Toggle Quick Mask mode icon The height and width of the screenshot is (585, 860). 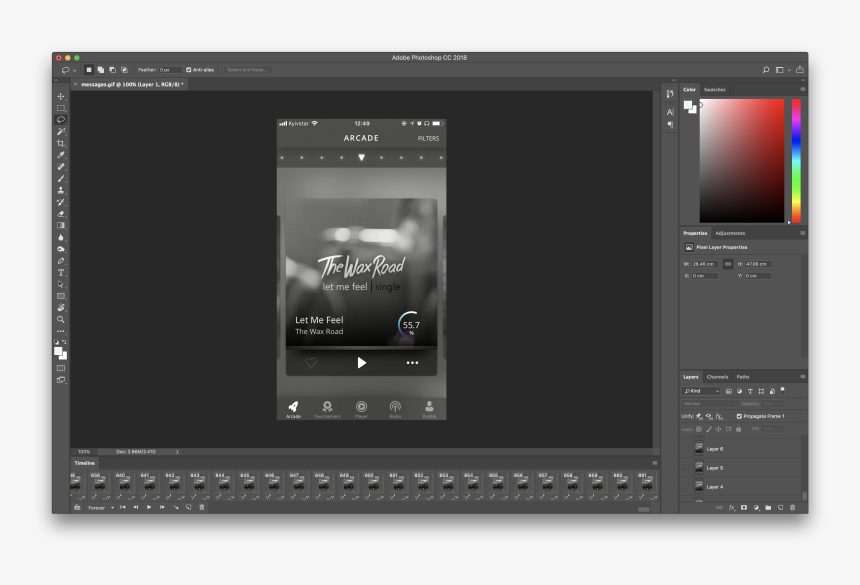click(61, 368)
